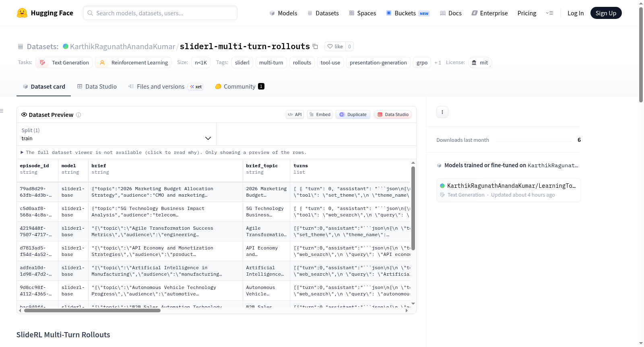This screenshot has width=644, height=347.
Task: Click the mit license tag
Action: [x=480, y=62]
